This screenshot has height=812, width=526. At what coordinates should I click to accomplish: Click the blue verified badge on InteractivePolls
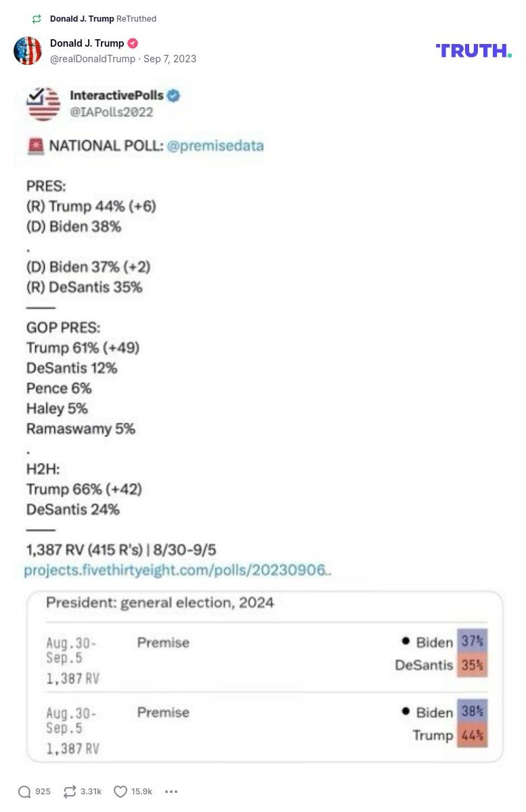click(173, 96)
